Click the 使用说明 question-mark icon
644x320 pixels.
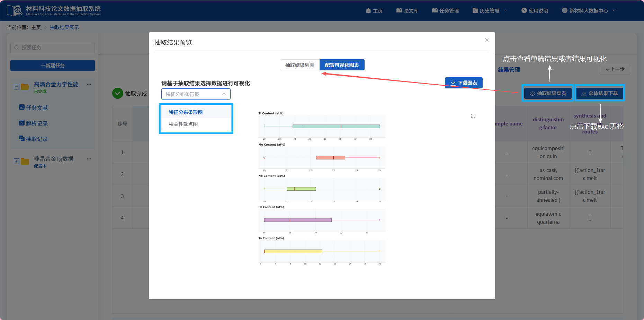(524, 10)
